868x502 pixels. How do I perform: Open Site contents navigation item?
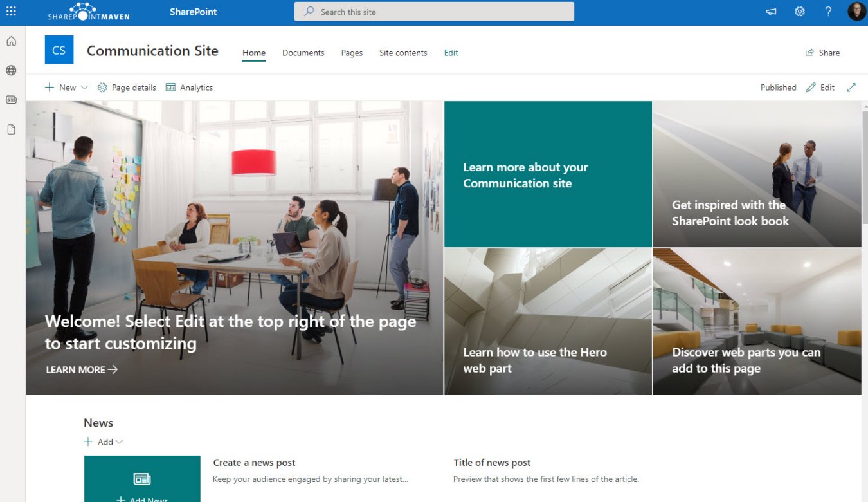click(x=403, y=53)
